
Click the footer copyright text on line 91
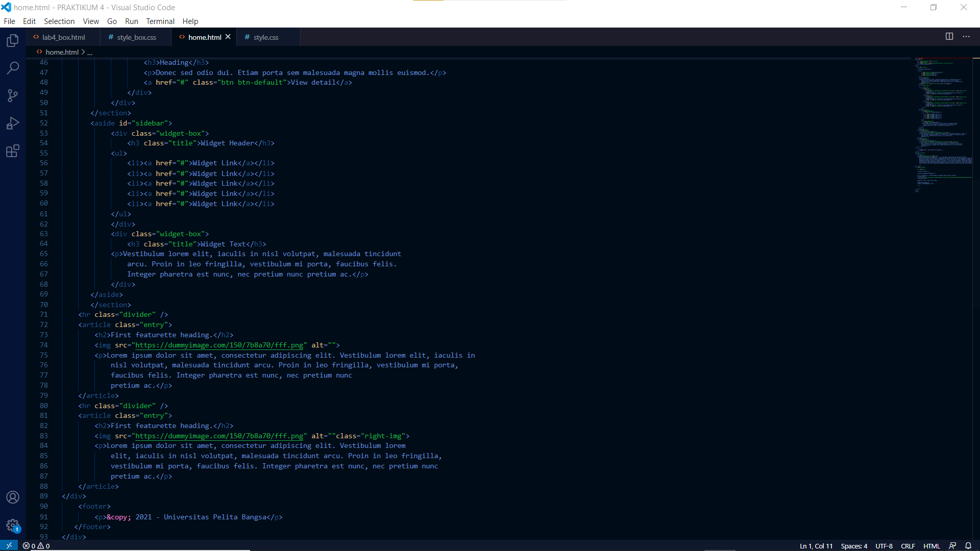[186, 517]
